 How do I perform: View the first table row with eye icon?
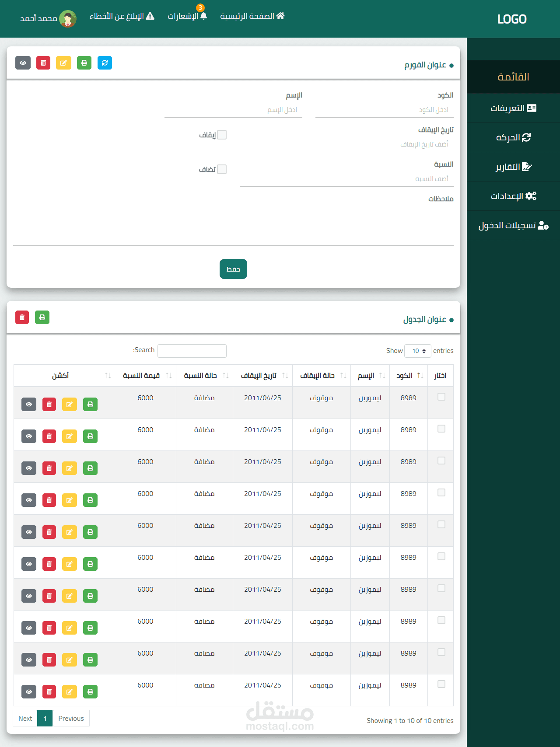[x=29, y=405]
